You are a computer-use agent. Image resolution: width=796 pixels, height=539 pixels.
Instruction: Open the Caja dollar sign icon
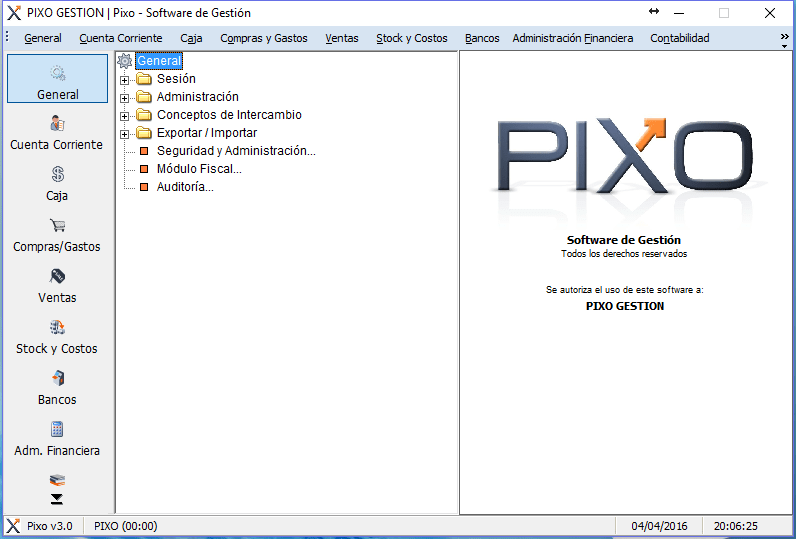(57, 174)
